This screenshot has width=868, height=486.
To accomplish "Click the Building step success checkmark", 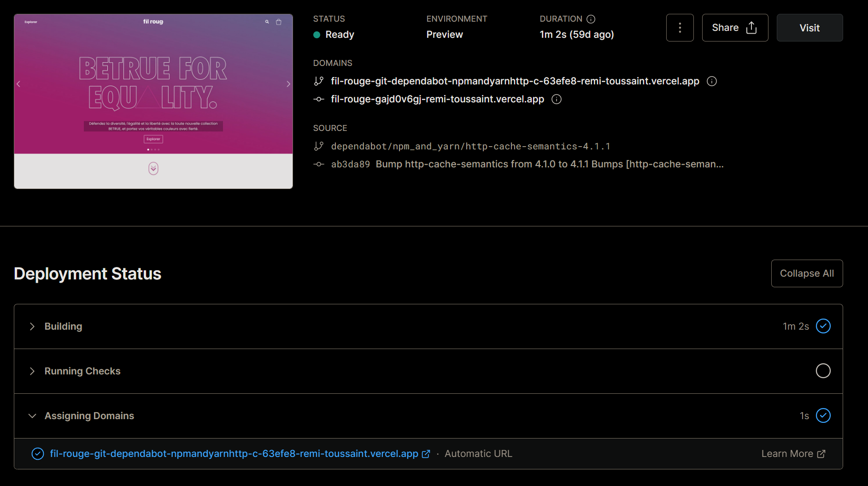I will coord(823,326).
